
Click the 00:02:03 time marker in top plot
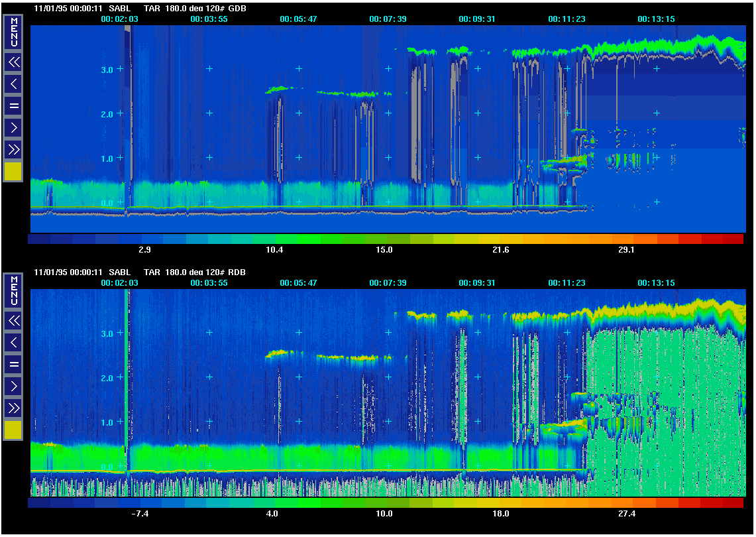[119, 19]
